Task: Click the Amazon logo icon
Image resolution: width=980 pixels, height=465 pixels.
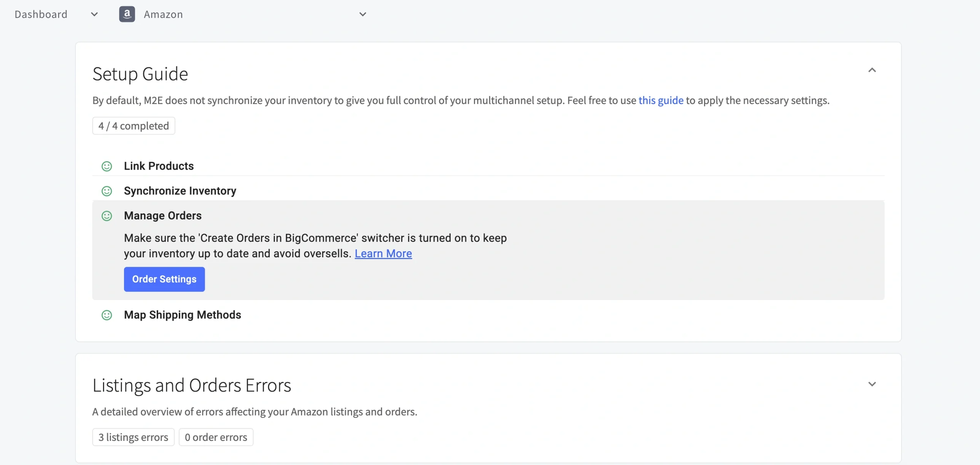Action: 127,14
